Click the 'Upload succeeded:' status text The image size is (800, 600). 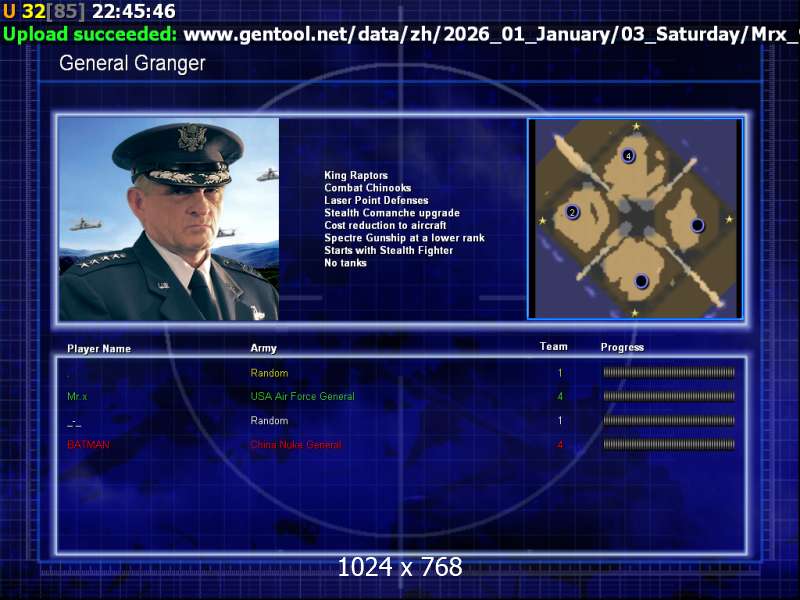click(90, 34)
